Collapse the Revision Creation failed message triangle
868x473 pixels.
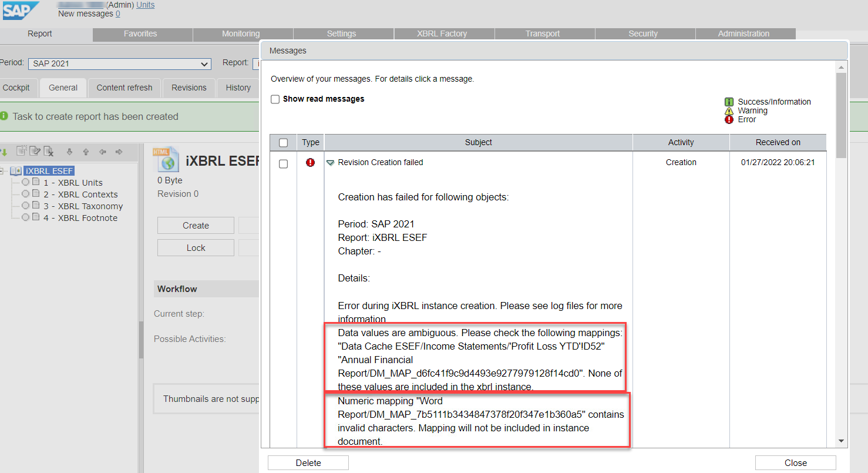(330, 163)
